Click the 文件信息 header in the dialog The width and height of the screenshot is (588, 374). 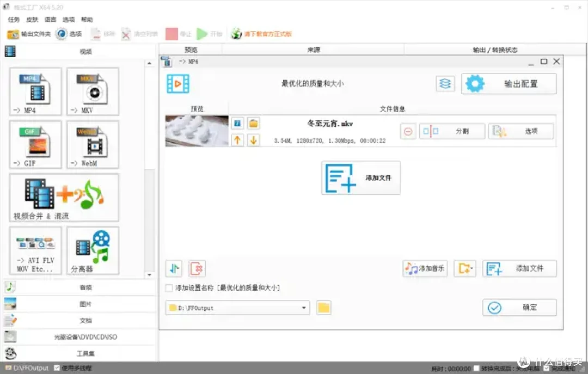(x=392, y=109)
